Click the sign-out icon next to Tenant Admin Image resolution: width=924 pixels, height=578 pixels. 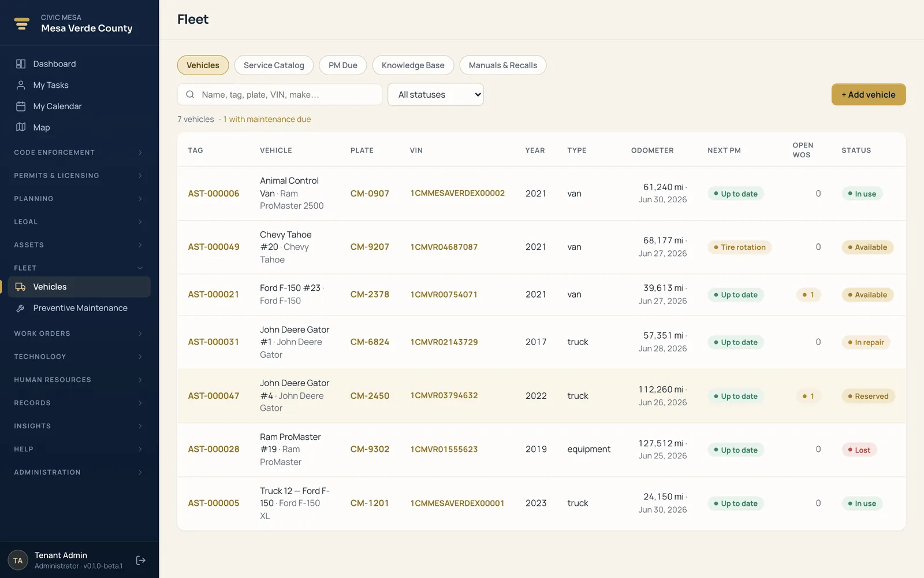140,560
